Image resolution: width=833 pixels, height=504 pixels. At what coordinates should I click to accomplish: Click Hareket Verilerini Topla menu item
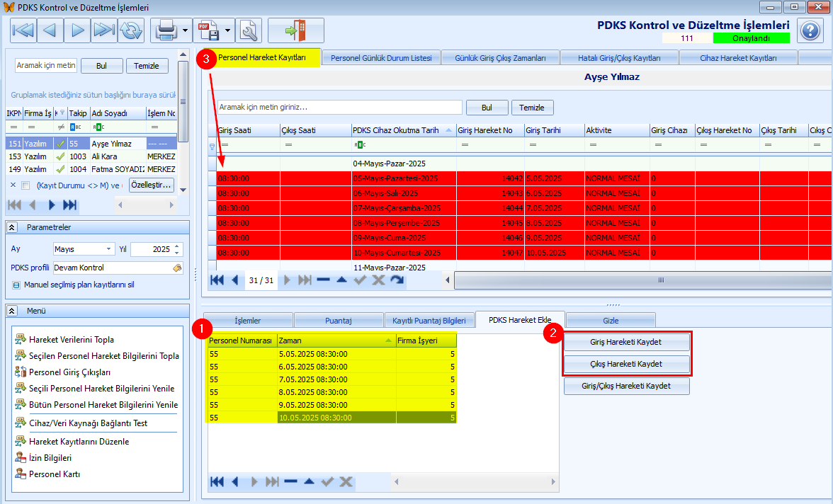click(71, 339)
